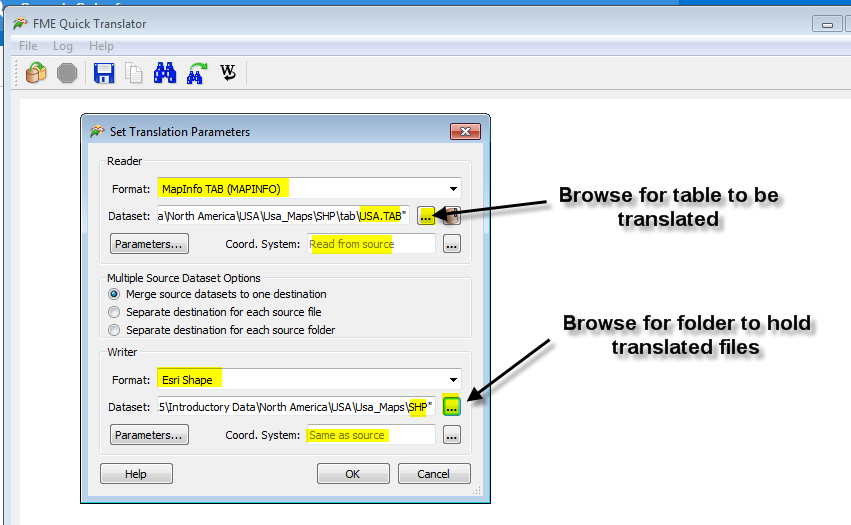Image resolution: width=851 pixels, height=525 pixels.
Task: Click the binoculars Find icon
Action: [165, 72]
